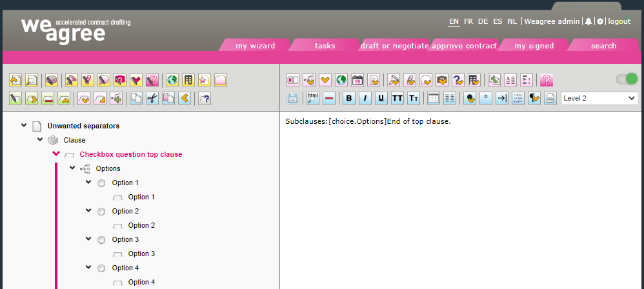Viewport: 644px width, 289px height.
Task: Click the notification bell icon
Action: pos(589,21)
